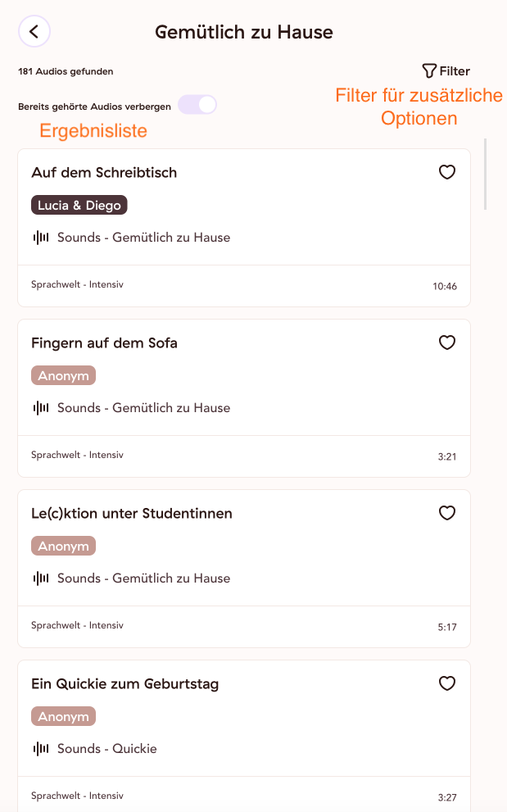Screen dimensions: 507x812
Task: Click waveform icon in 'Auf dem Schreibtisch' card
Action: [41, 238]
